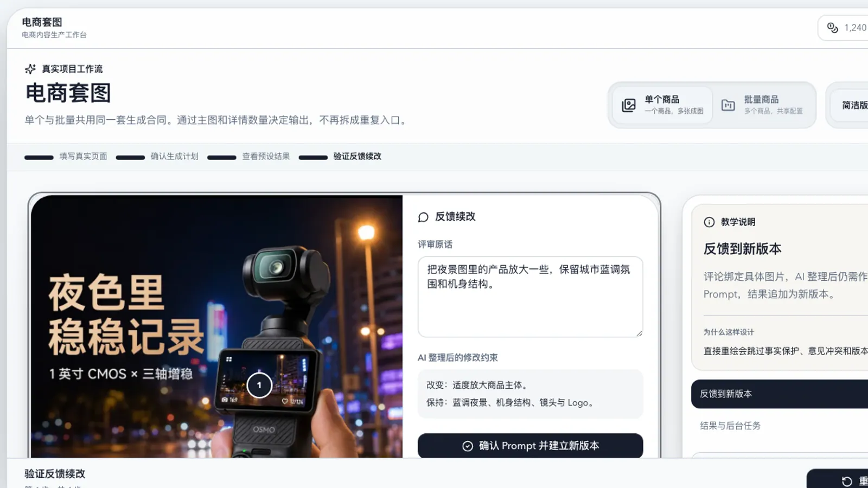Click the 验证反馈续改 footer title
The height and width of the screenshot is (488, 868).
(x=55, y=473)
